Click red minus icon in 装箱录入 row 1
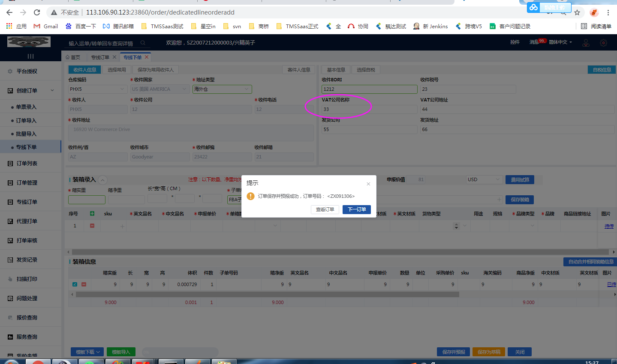 coord(92,226)
